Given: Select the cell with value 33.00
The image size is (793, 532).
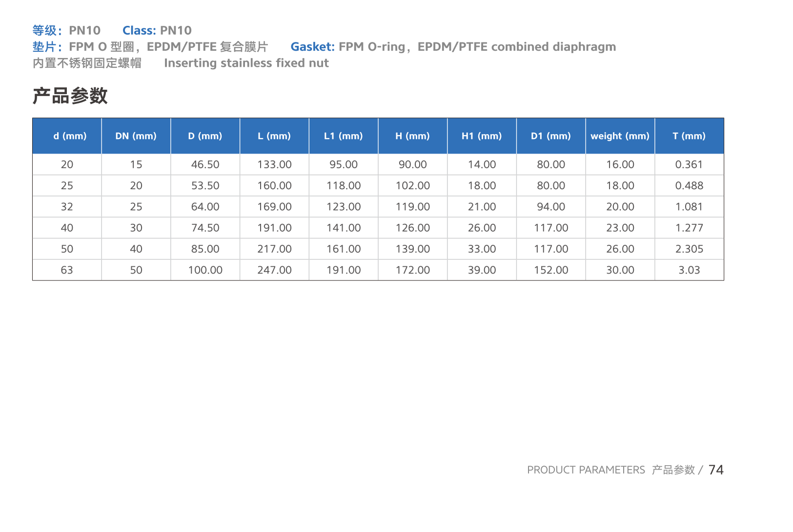Looking at the screenshot, I should click(482, 249).
